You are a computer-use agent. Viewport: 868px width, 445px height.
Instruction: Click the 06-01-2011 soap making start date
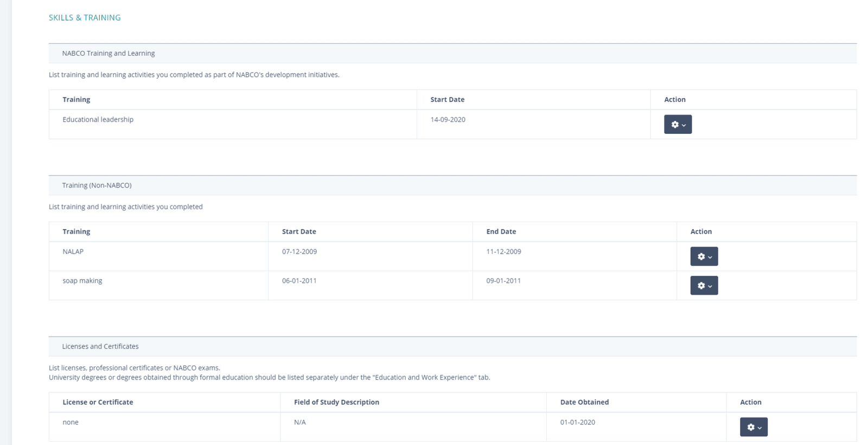[x=299, y=281]
